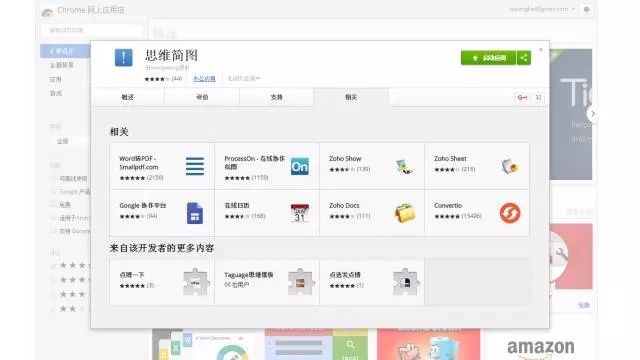Click the next-slide chevron on the banner
The height and width of the screenshot is (360, 640).
(593, 113)
